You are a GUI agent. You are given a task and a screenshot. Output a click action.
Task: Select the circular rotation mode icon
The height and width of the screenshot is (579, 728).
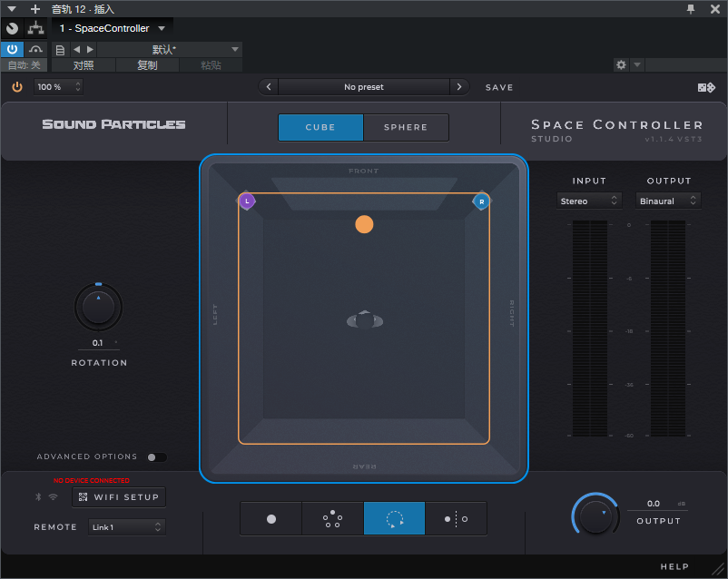coord(394,518)
